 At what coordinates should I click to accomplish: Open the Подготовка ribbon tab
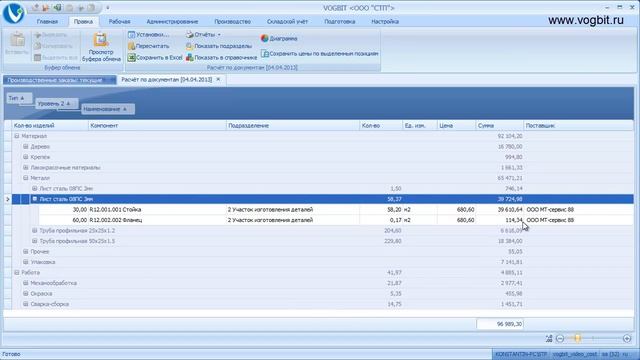click(340, 22)
